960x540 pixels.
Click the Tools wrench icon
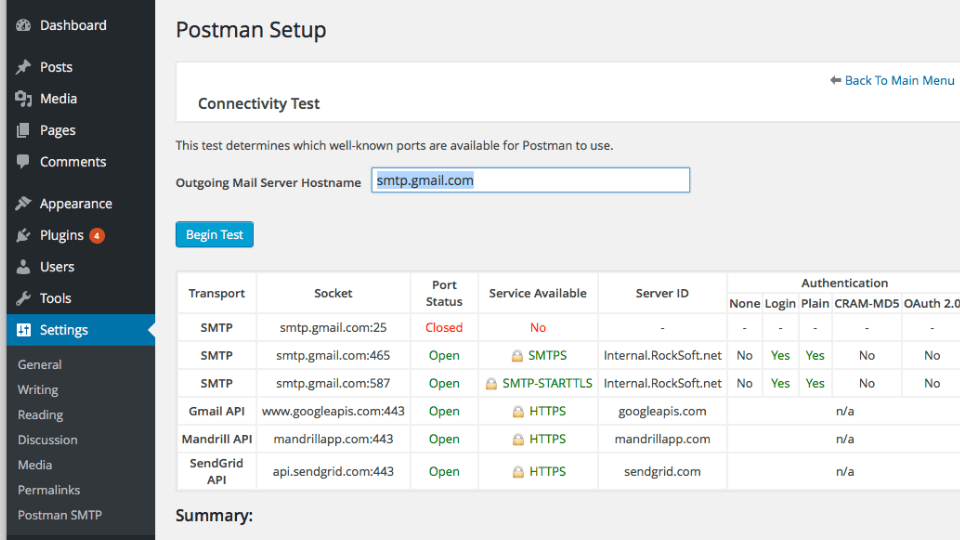point(23,298)
